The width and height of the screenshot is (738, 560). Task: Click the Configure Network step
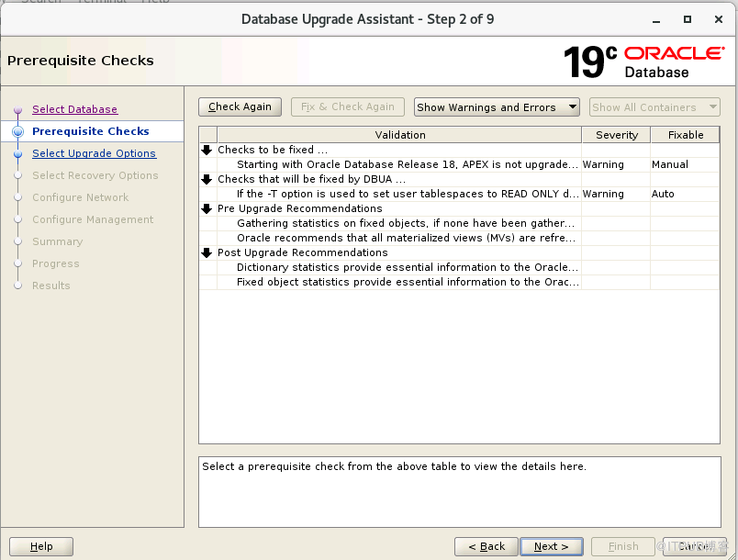(x=81, y=197)
